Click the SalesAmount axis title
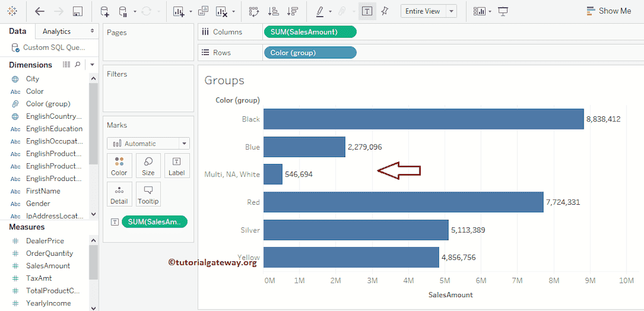The width and height of the screenshot is (644, 311). 450,295
